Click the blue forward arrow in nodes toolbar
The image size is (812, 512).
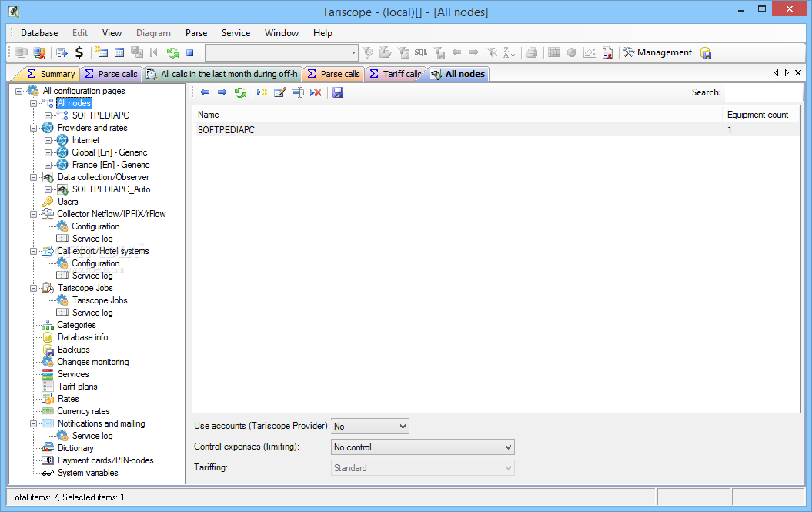click(222, 92)
